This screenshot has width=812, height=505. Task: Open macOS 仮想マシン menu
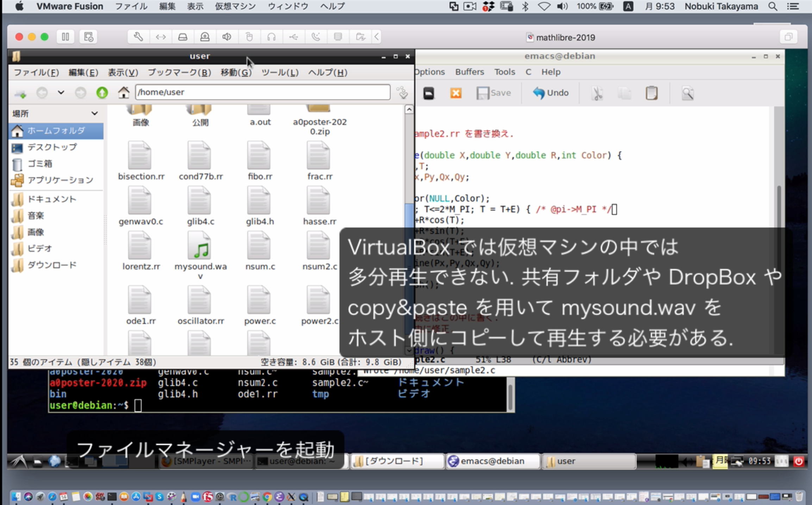235,6
